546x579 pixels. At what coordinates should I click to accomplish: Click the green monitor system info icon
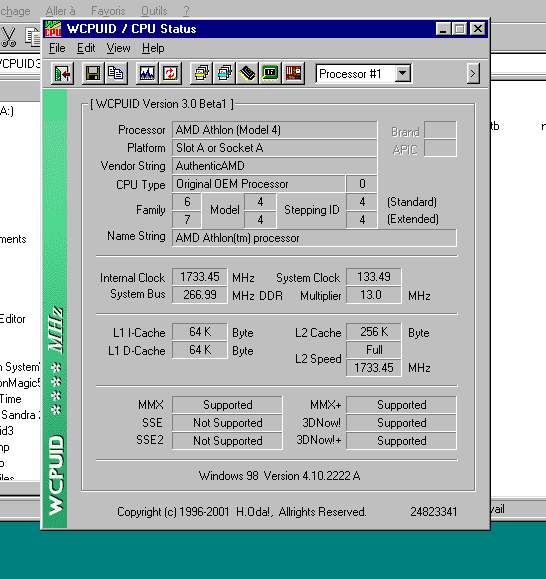[x=270, y=74]
